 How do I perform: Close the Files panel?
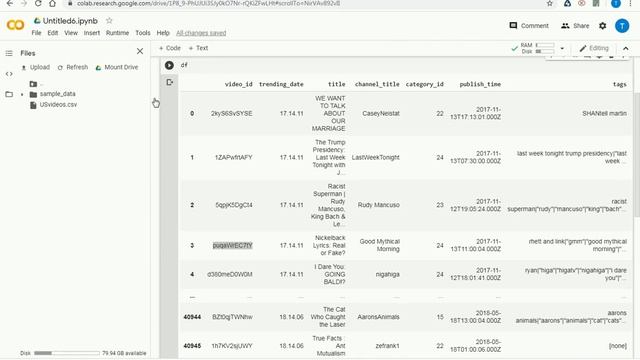coord(140,51)
